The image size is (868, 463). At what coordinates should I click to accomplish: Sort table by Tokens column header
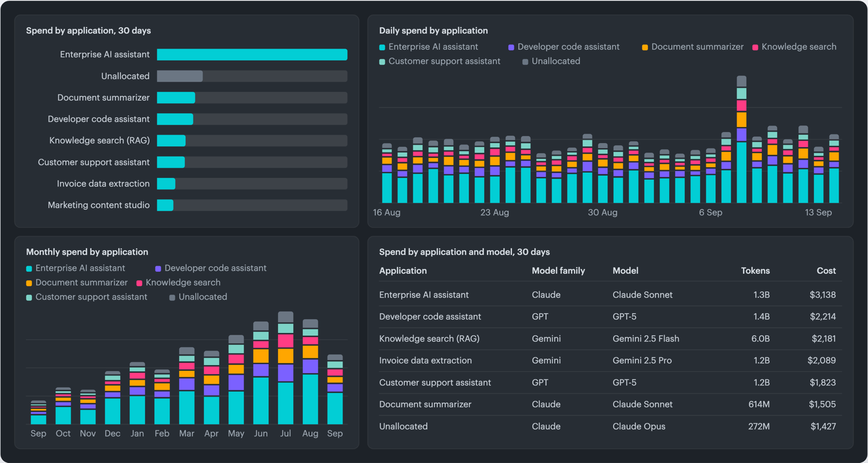pyautogui.click(x=755, y=271)
